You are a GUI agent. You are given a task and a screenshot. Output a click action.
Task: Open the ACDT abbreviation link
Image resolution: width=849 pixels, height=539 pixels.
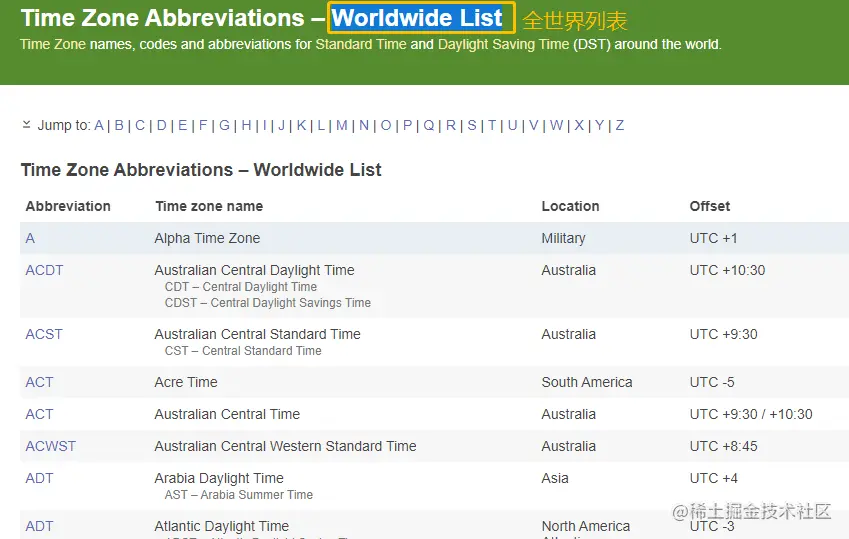[x=44, y=270]
